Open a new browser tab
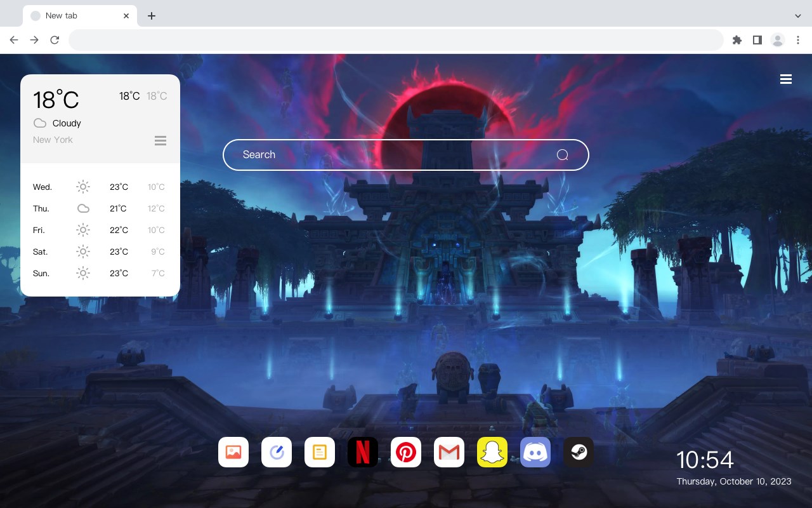812x508 pixels. tap(151, 16)
